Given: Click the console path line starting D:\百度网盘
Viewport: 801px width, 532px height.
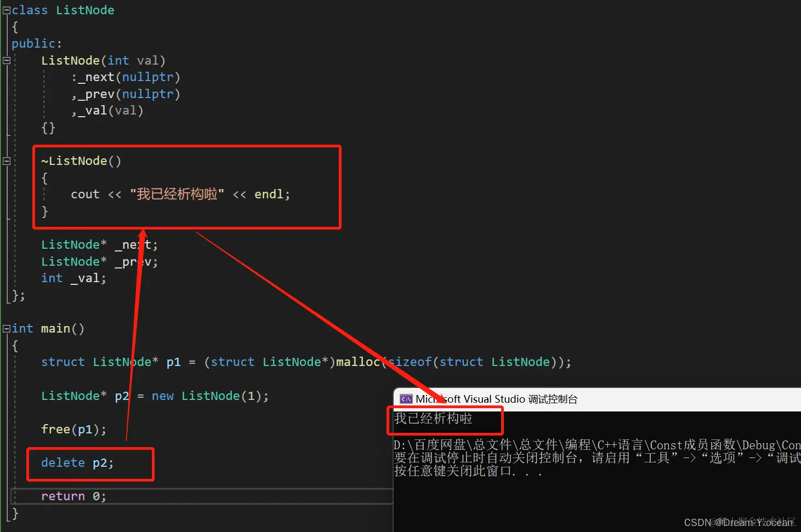Looking at the screenshot, I should (x=597, y=445).
